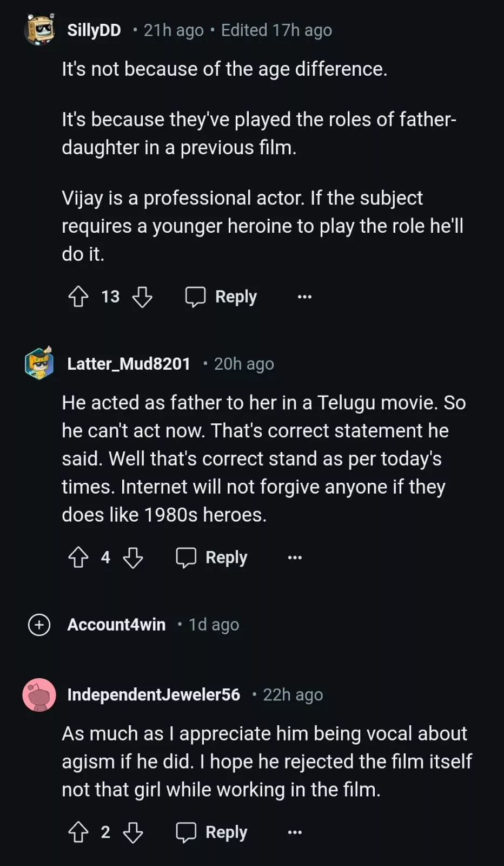View SillyDD's avatar
504x866 pixels.
tap(39, 30)
